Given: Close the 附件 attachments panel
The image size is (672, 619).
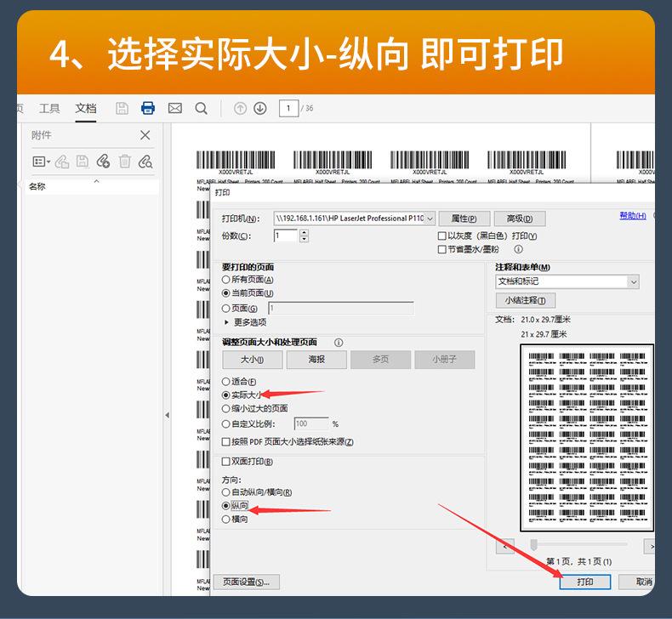Looking at the screenshot, I should point(145,135).
